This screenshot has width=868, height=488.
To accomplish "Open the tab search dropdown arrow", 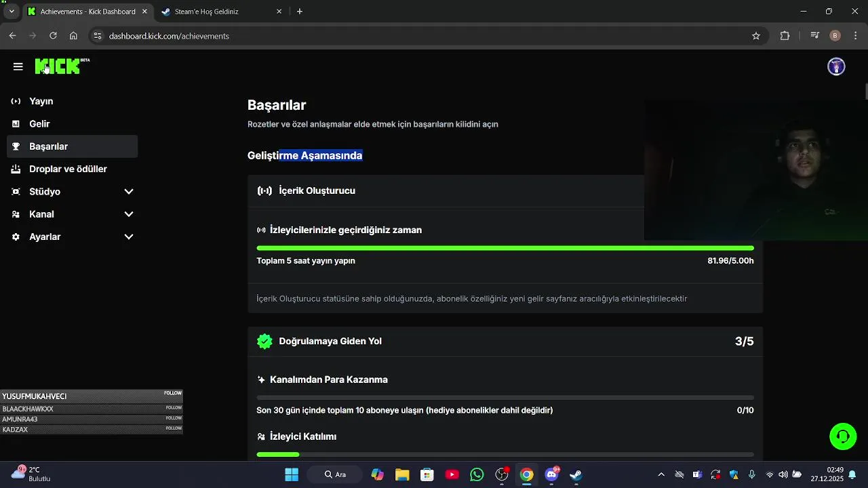I will 12,12.
